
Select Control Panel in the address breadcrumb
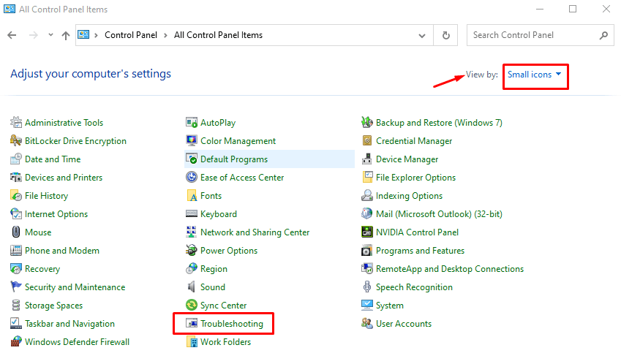click(x=129, y=35)
